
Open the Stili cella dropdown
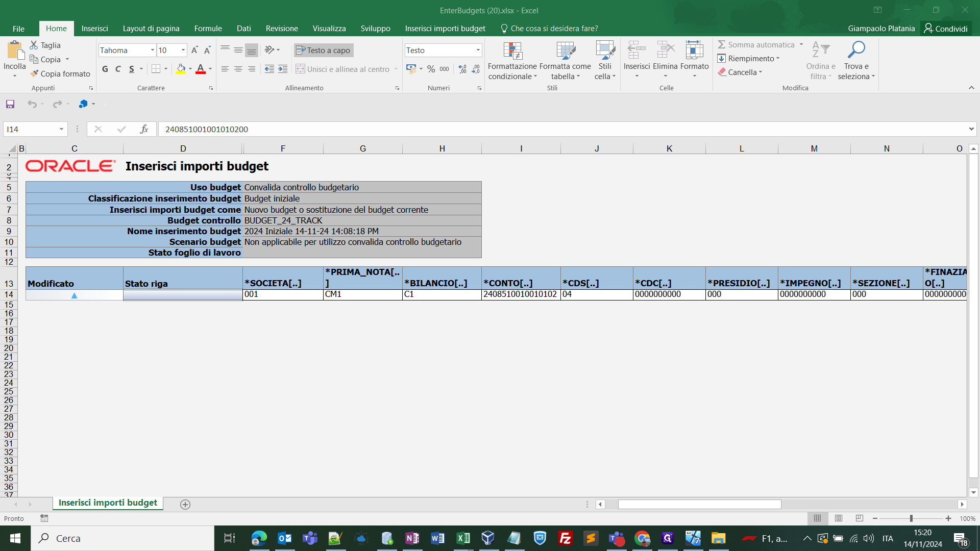pos(605,61)
